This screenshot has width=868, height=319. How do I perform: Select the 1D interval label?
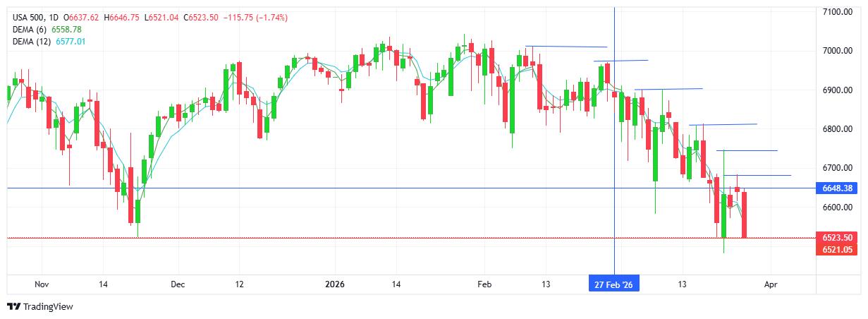55,17
